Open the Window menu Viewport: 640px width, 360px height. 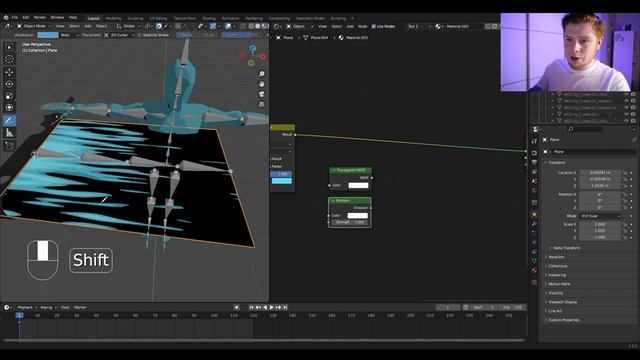(57, 18)
